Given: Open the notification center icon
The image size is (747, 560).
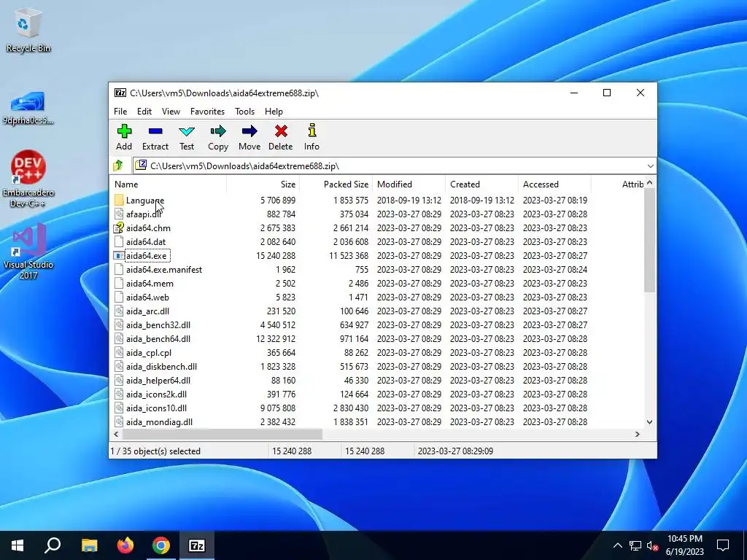Looking at the screenshot, I should [723, 545].
